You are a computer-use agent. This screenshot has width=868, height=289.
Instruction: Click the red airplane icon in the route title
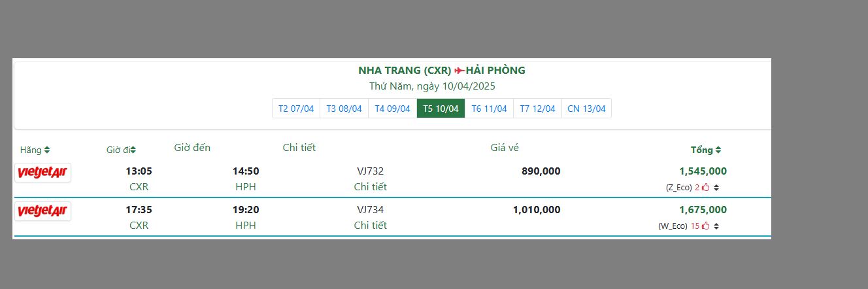(x=459, y=71)
